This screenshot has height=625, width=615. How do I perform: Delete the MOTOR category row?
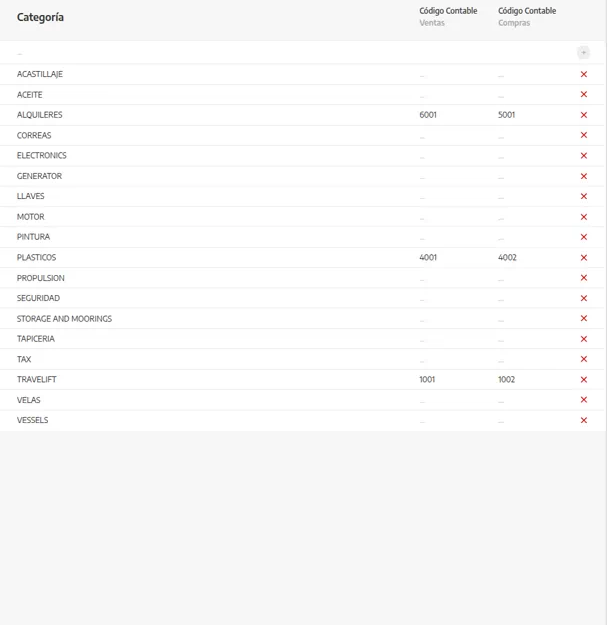point(584,217)
